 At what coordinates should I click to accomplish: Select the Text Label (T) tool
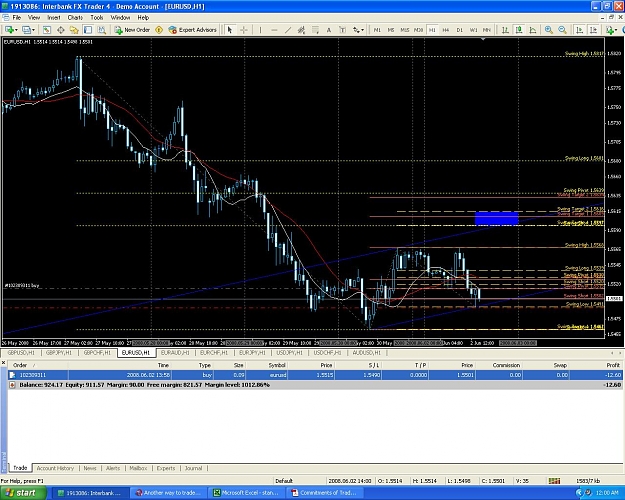pos(342,30)
